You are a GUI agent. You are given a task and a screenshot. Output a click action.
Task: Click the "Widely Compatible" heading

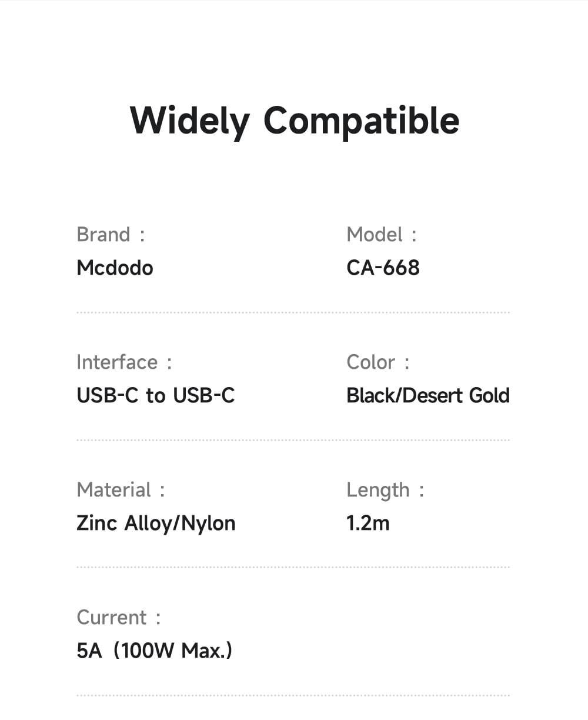coord(294,121)
